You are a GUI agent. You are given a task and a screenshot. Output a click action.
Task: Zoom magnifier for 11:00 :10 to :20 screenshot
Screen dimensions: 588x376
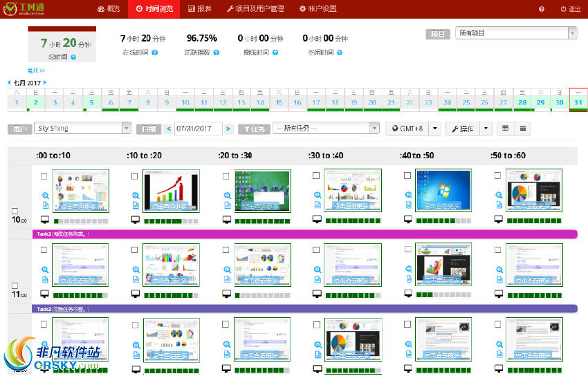136,270
